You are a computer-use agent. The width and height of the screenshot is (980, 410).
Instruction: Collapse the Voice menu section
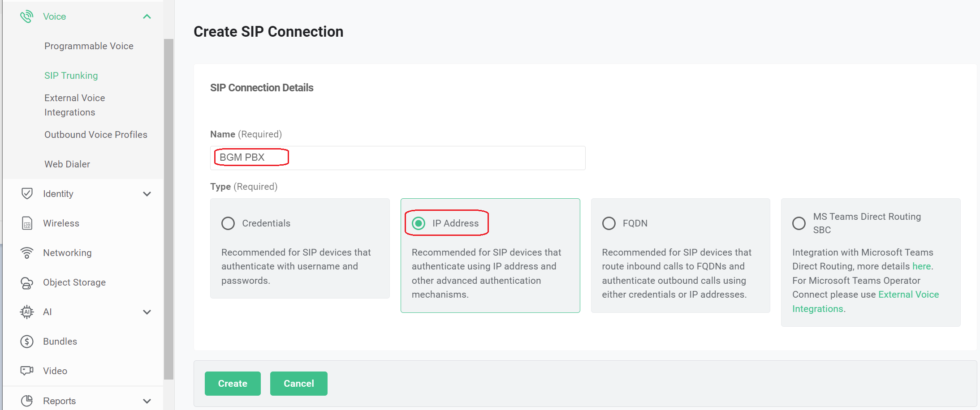point(147,17)
